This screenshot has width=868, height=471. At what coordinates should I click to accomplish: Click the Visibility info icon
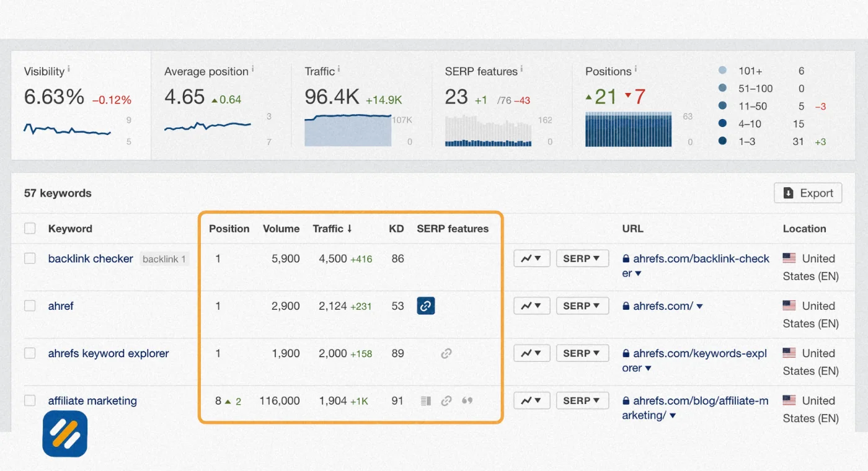68,68
